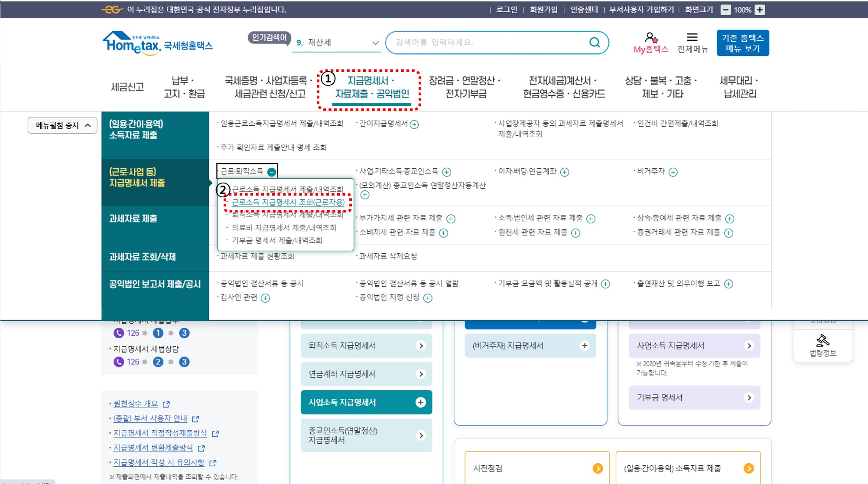
Task: Open 사전점검 orange arrow button
Action: [x=598, y=468]
